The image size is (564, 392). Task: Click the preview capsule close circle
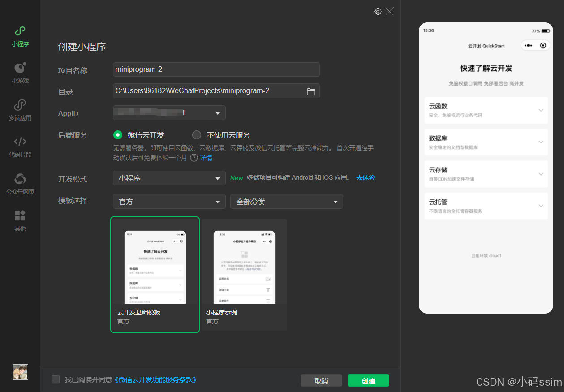pyautogui.click(x=543, y=46)
